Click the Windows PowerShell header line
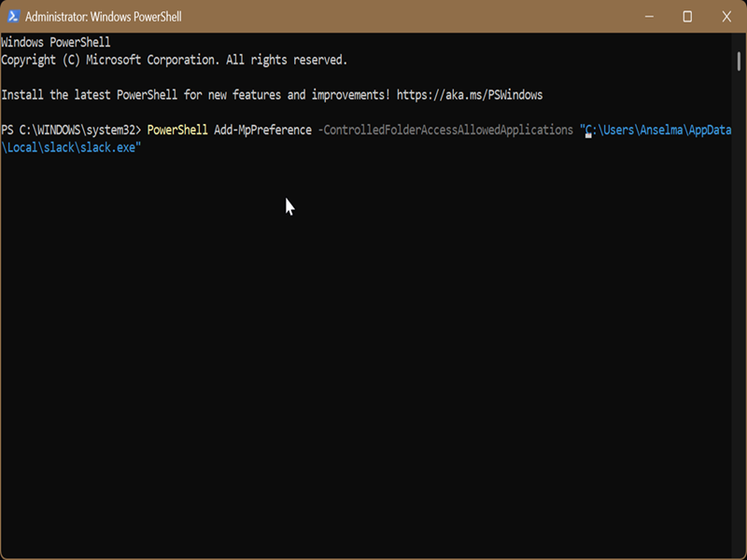The image size is (747, 560). point(56,43)
